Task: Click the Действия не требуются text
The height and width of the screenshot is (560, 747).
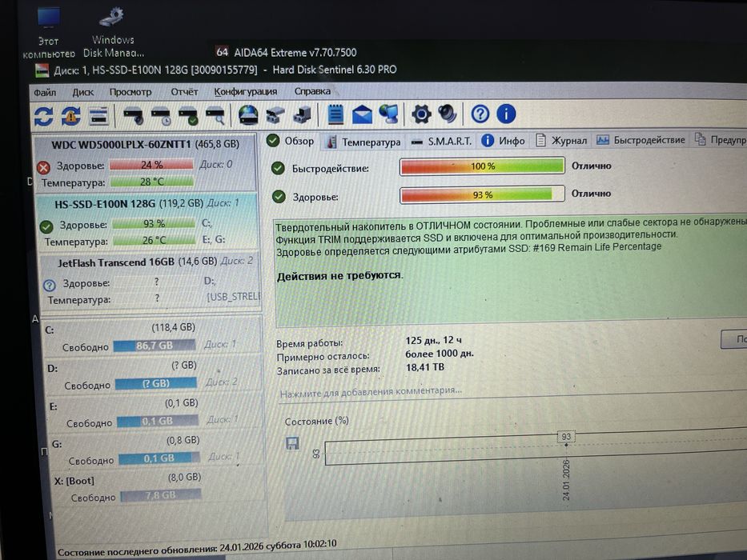Action: click(x=339, y=276)
